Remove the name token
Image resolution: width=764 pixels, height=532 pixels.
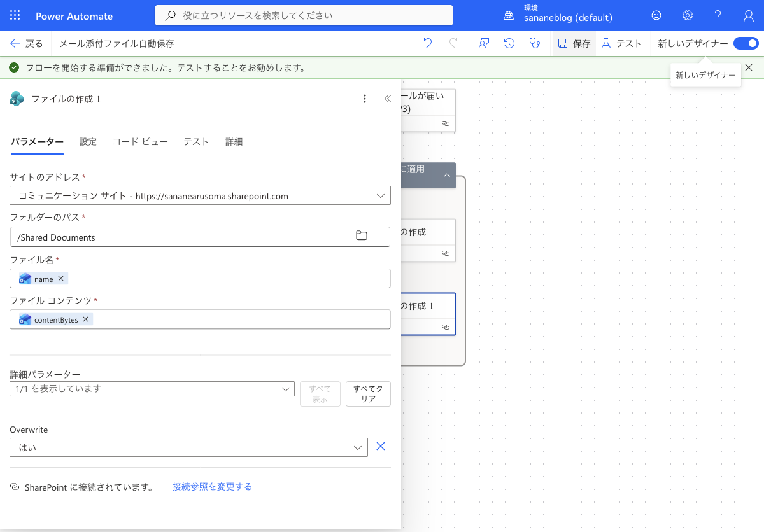click(x=61, y=279)
